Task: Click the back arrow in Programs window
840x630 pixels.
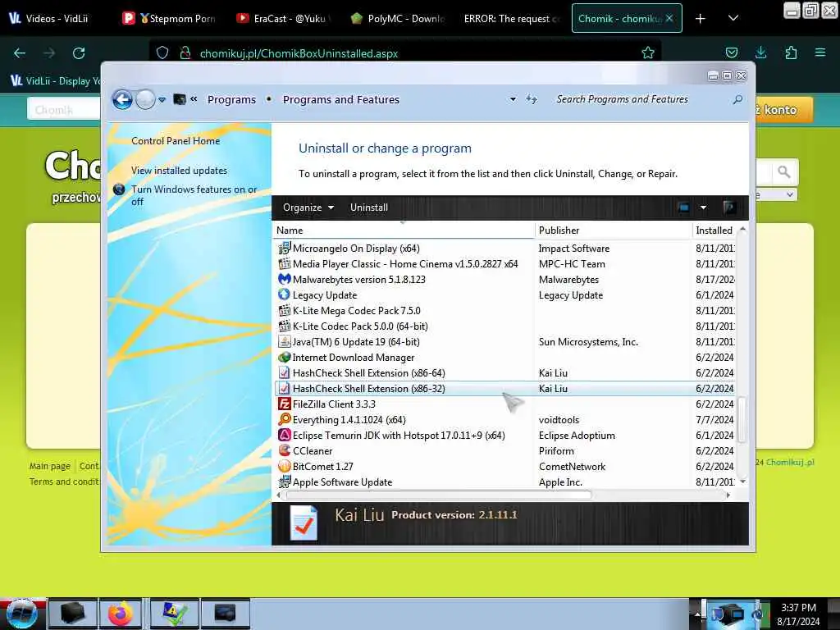Action: click(122, 99)
